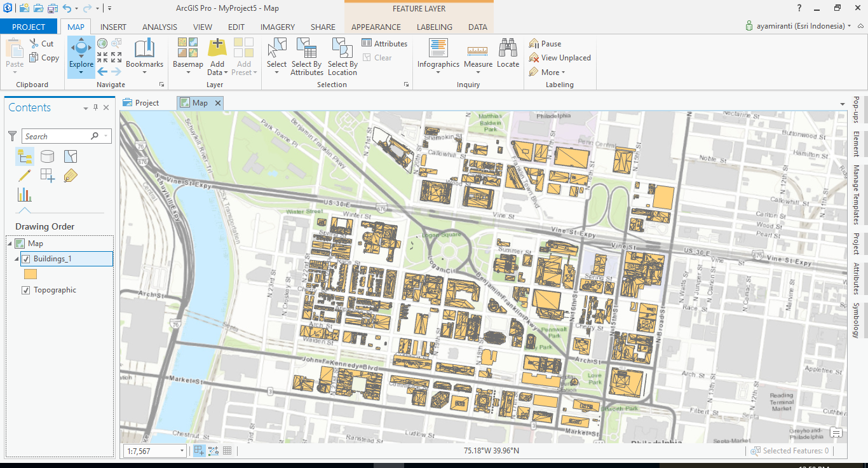
Task: Switch to the IMAGERY ribbon tab
Action: 278,27
